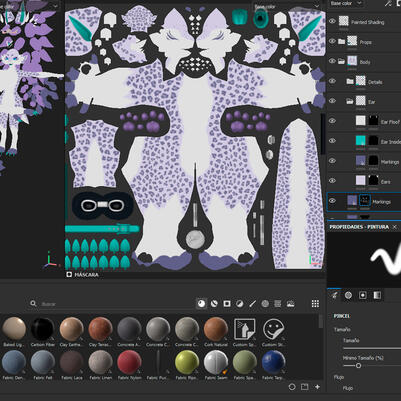Click the search magnifier icon in assets
Image resolution: width=401 pixels, height=401 pixels.
[x=33, y=304]
